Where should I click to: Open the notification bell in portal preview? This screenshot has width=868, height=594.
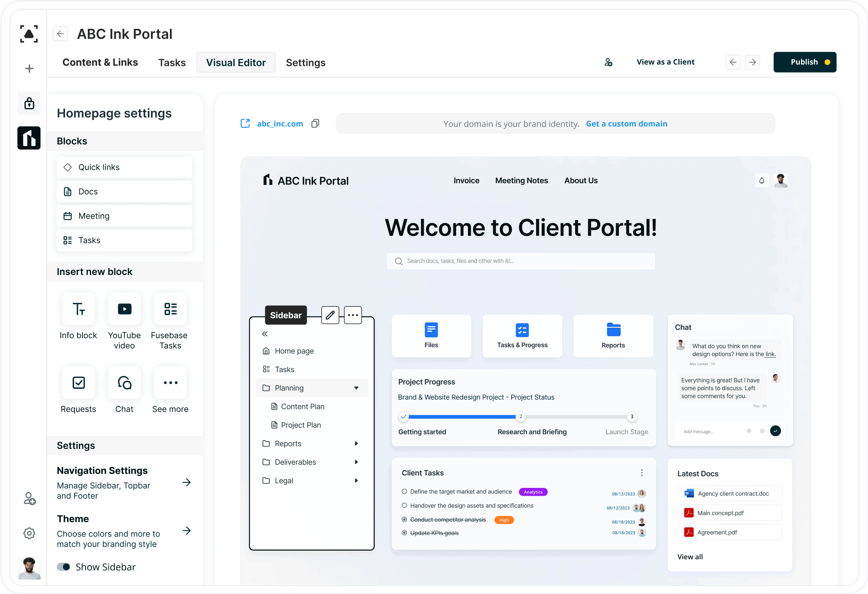762,181
